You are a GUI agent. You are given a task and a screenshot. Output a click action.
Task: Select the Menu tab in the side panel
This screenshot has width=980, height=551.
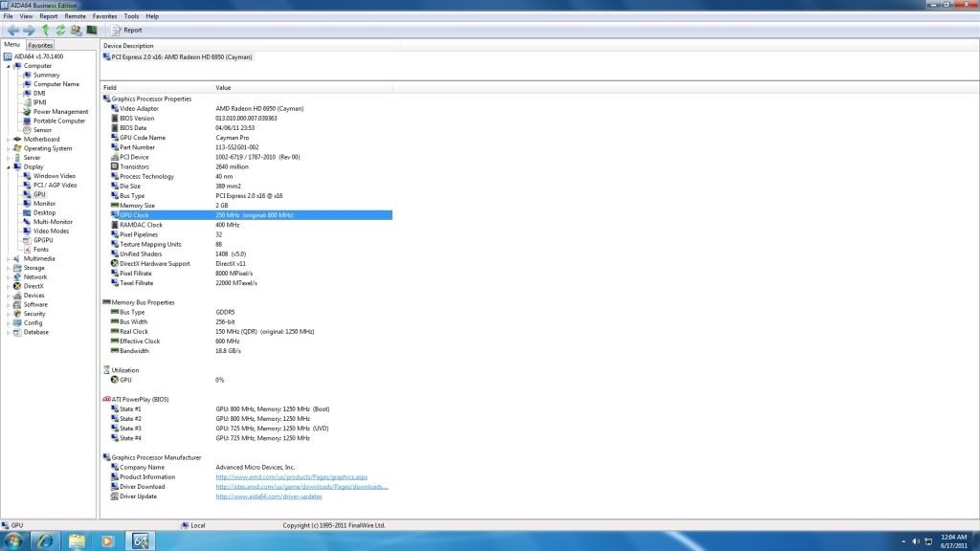click(11, 44)
